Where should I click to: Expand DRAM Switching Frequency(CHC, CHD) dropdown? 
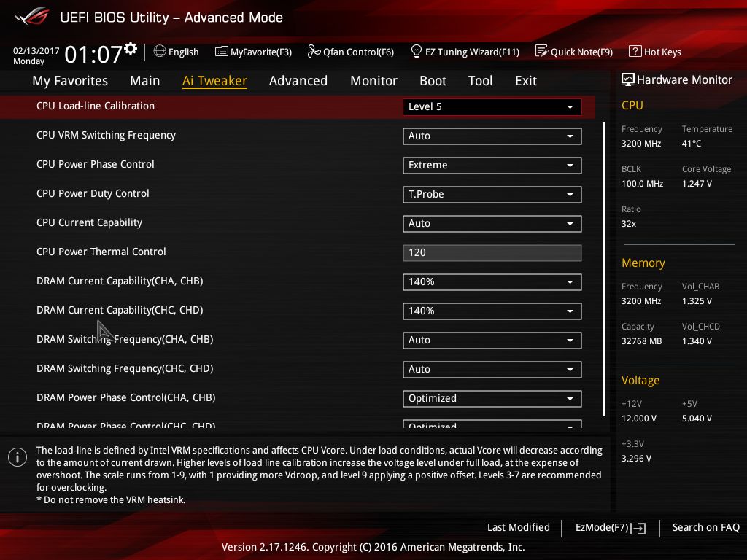[492, 369]
